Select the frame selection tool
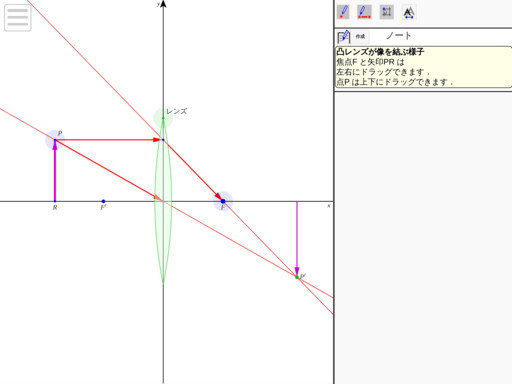 tap(387, 12)
